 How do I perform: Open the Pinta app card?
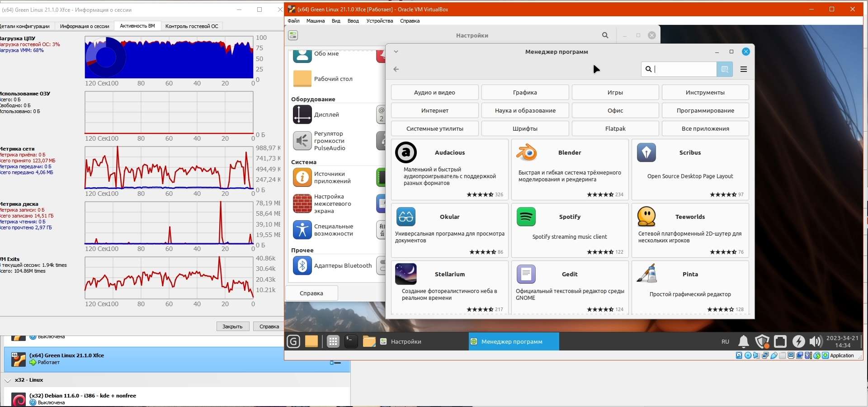pyautogui.click(x=690, y=288)
